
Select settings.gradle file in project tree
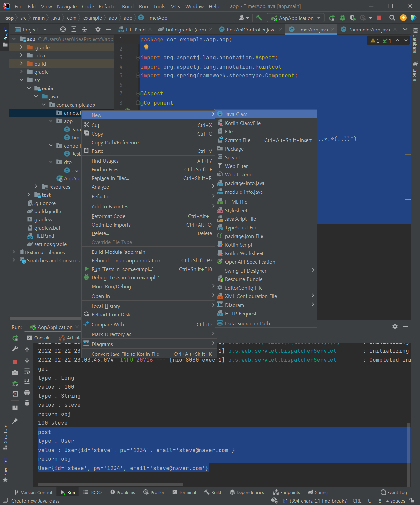50,244
